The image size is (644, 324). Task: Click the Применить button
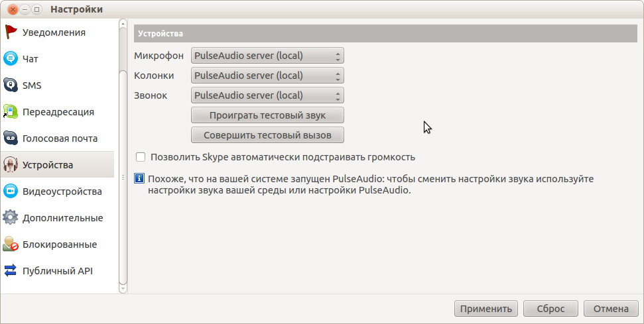pyautogui.click(x=486, y=308)
